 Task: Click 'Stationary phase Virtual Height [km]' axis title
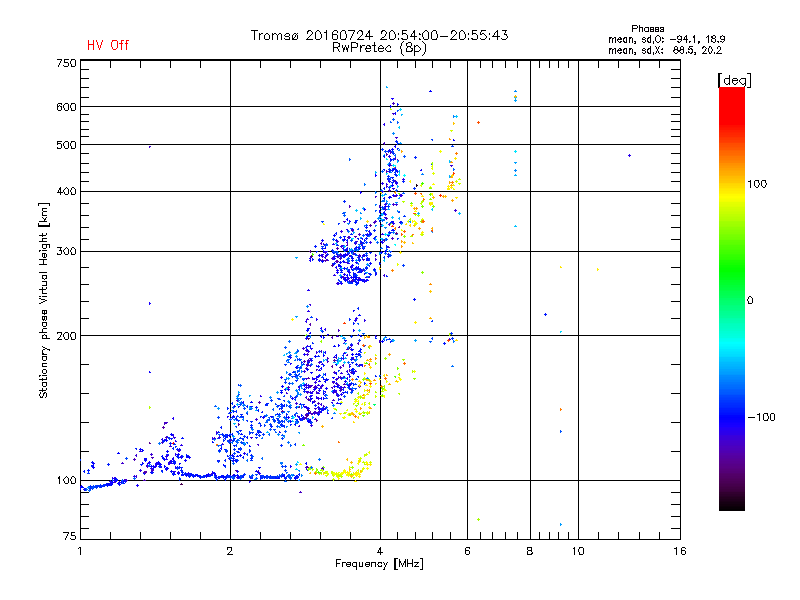point(44,301)
